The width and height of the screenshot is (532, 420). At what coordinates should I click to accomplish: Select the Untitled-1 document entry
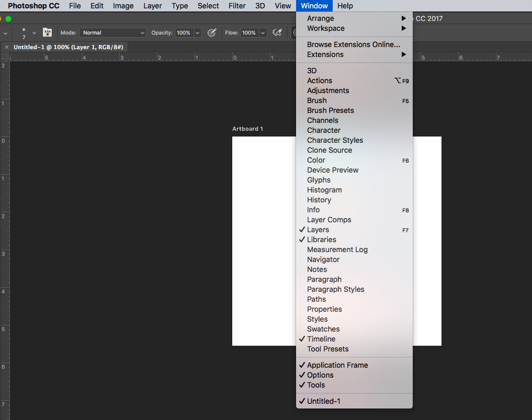pyautogui.click(x=354, y=401)
